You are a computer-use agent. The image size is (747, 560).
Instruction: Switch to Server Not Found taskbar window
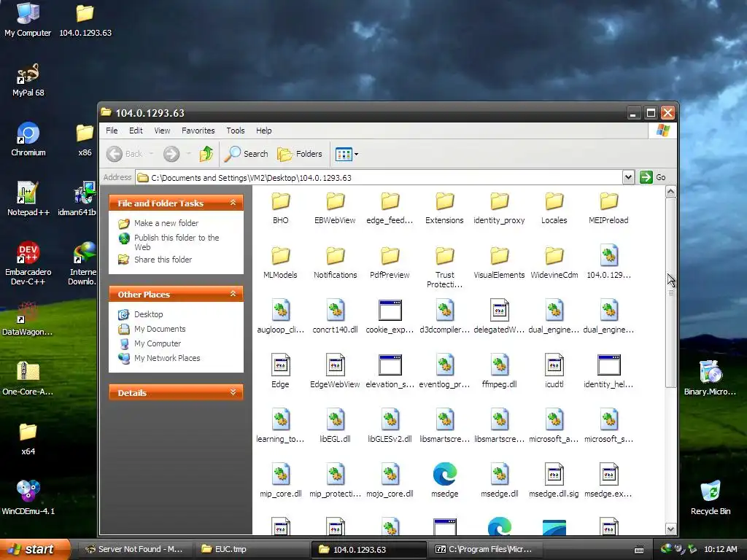click(135, 549)
